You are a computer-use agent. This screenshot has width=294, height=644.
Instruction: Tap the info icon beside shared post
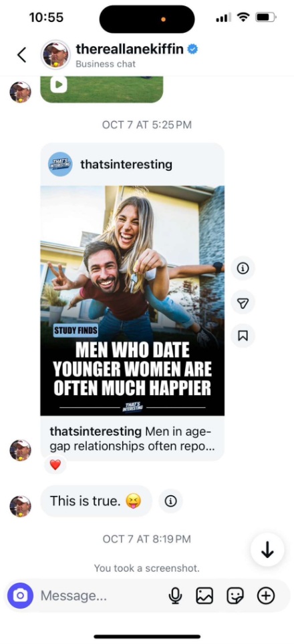coord(243,268)
